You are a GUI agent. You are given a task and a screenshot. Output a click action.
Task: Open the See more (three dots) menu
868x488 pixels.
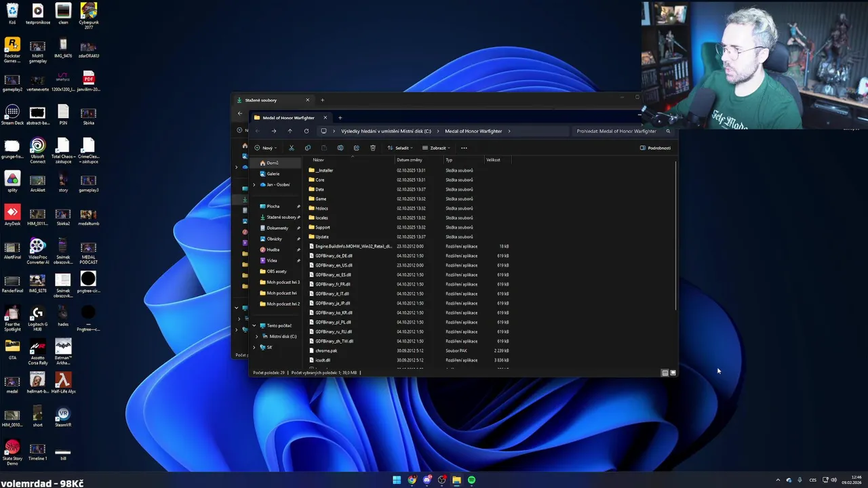464,148
